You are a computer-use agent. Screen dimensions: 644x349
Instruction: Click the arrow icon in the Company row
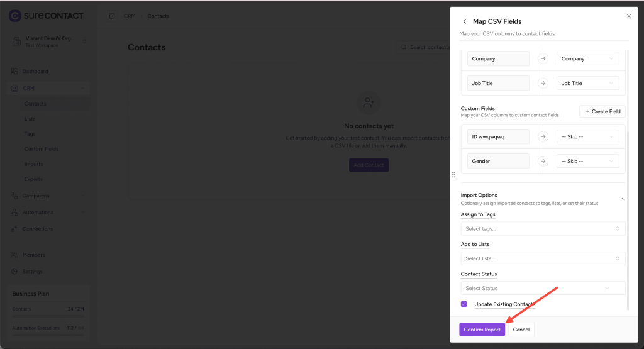tap(543, 58)
